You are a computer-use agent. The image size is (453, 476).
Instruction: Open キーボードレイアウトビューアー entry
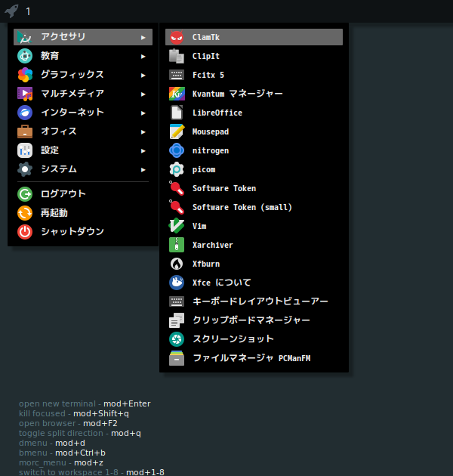[x=254, y=301]
